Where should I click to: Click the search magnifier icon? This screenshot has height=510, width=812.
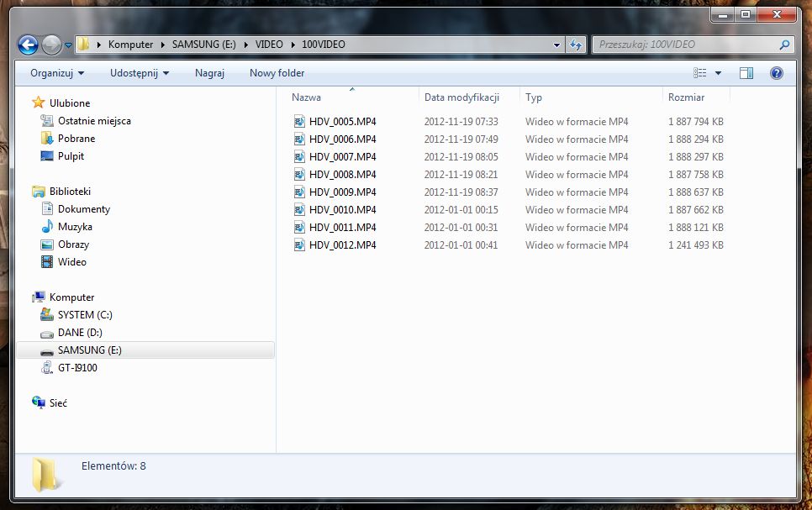784,45
